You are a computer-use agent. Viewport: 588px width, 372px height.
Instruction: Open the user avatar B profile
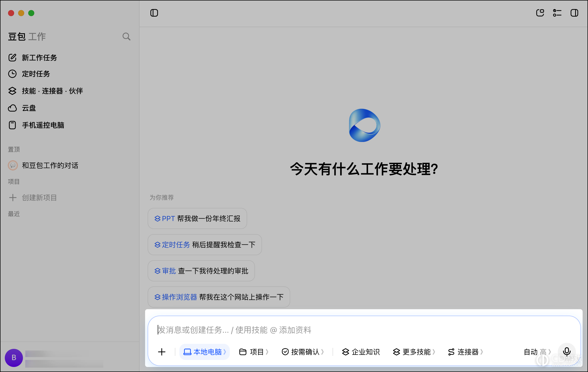[x=14, y=358]
